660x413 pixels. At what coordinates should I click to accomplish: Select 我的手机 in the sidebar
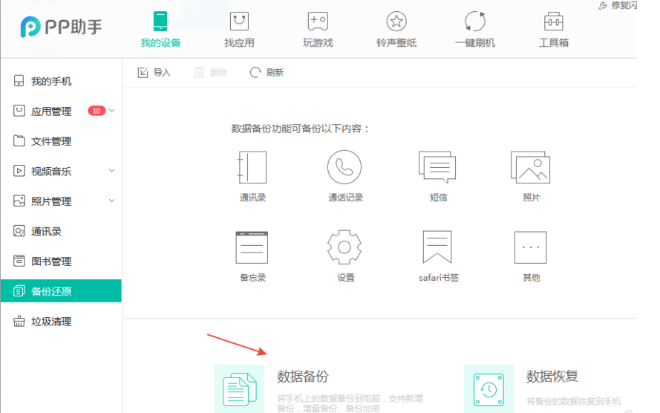pos(61,81)
